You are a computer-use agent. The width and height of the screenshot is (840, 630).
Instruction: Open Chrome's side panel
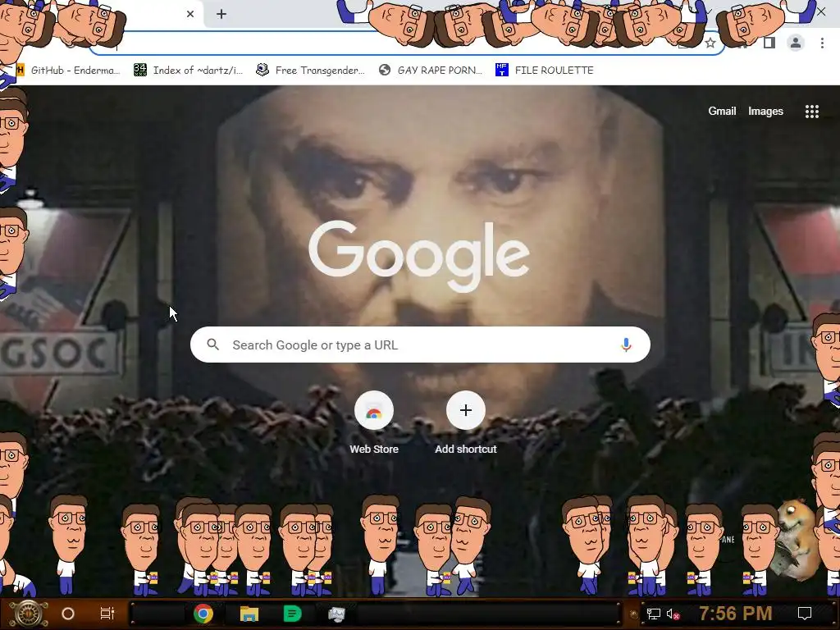[x=769, y=43]
